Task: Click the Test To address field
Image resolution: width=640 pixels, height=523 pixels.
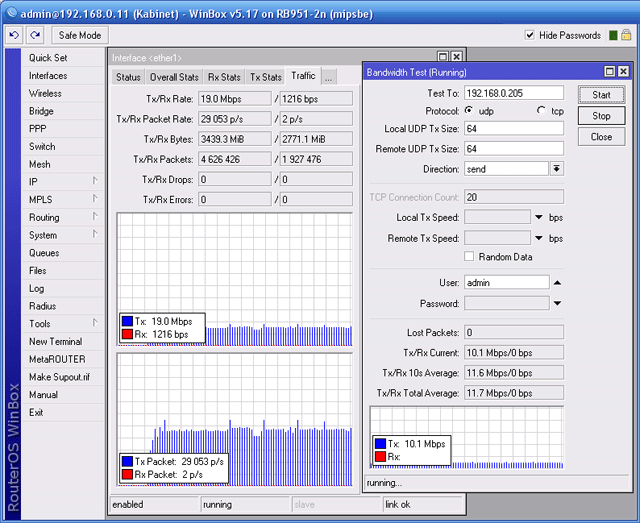Action: [514, 93]
